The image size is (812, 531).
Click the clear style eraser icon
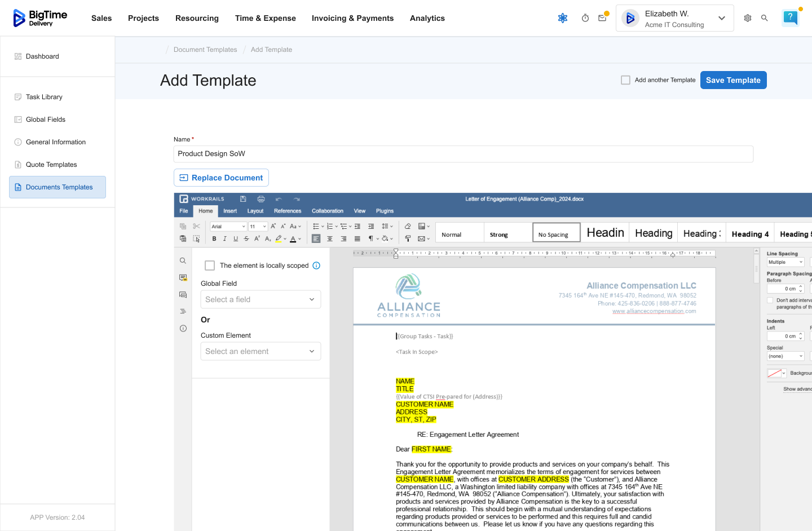tap(408, 227)
